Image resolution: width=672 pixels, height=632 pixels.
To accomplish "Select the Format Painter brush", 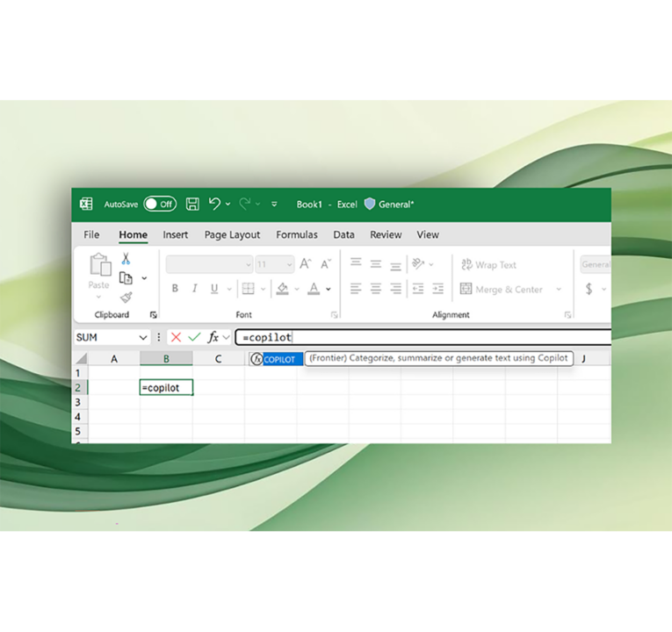I will 126,297.
